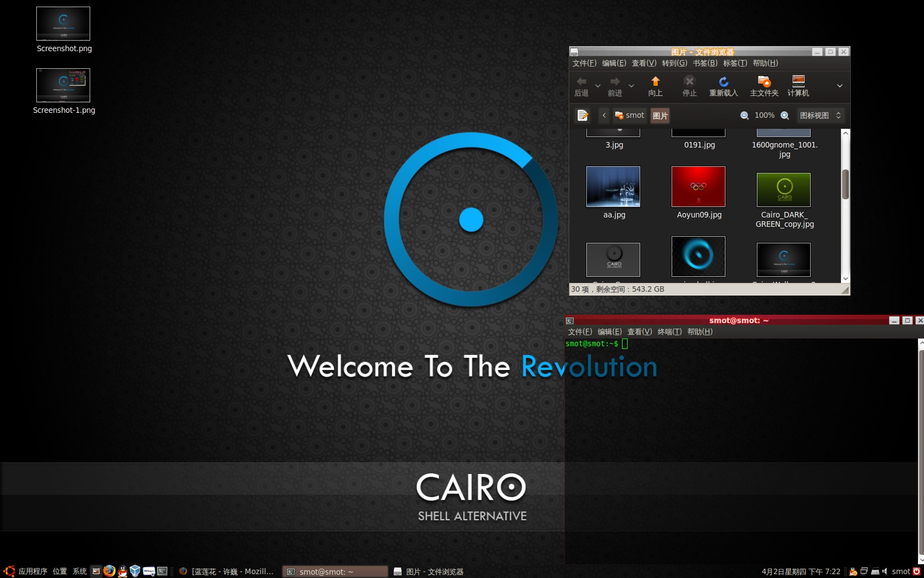Open the 标签(T) tabs menu
The height and width of the screenshot is (578, 924).
(735, 63)
